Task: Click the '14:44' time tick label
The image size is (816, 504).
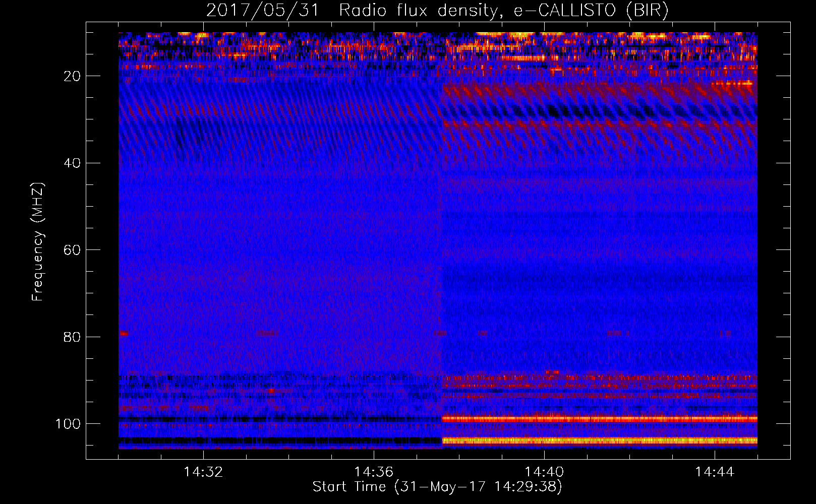Action: [x=715, y=472]
